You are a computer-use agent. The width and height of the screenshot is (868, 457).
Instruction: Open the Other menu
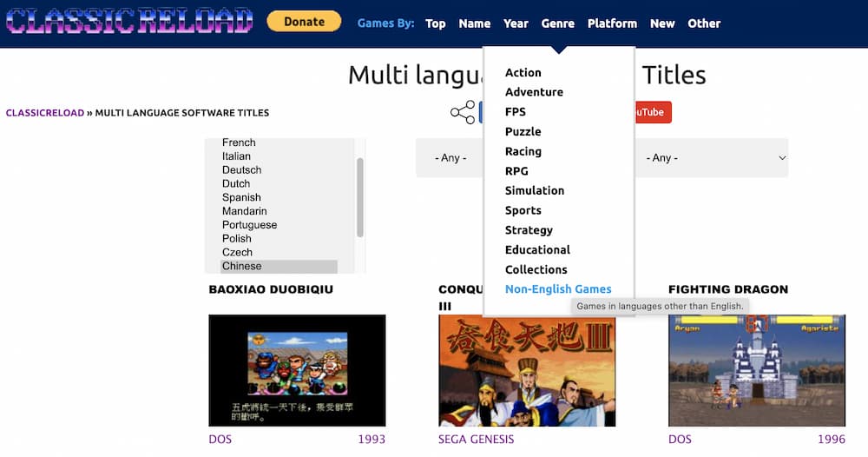pyautogui.click(x=704, y=23)
